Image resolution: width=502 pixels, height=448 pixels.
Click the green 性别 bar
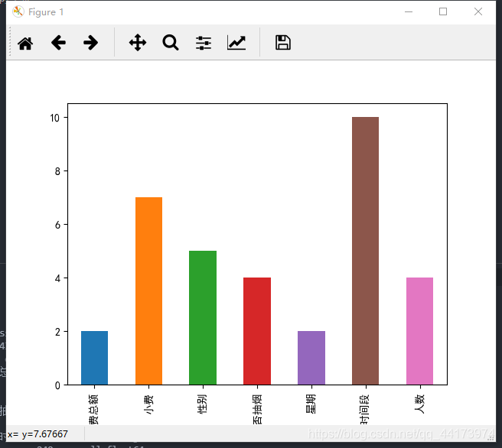pyautogui.click(x=203, y=317)
